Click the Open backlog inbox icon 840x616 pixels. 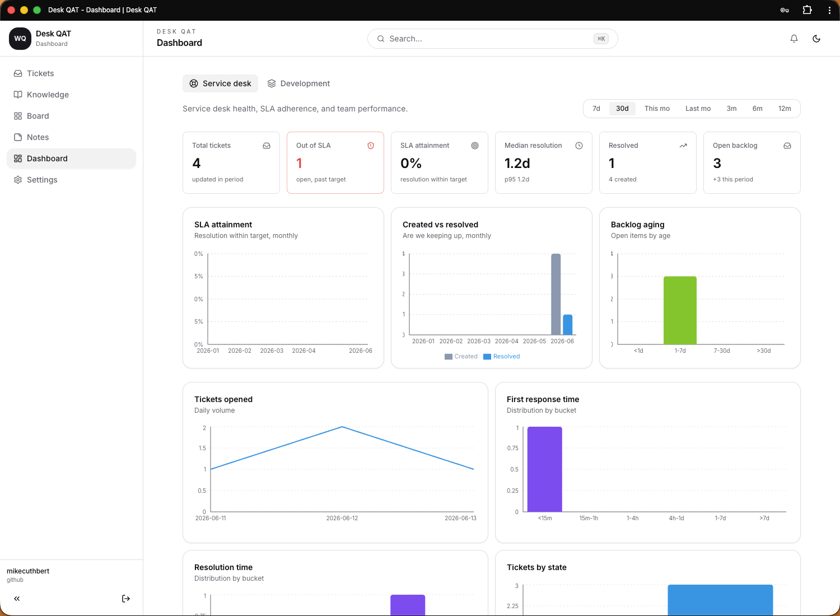click(x=787, y=146)
